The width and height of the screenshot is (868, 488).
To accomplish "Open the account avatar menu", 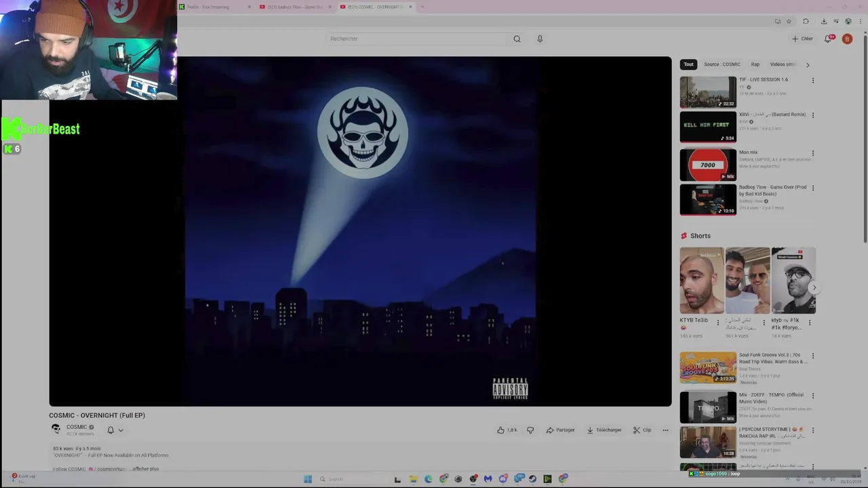I will coord(847,39).
